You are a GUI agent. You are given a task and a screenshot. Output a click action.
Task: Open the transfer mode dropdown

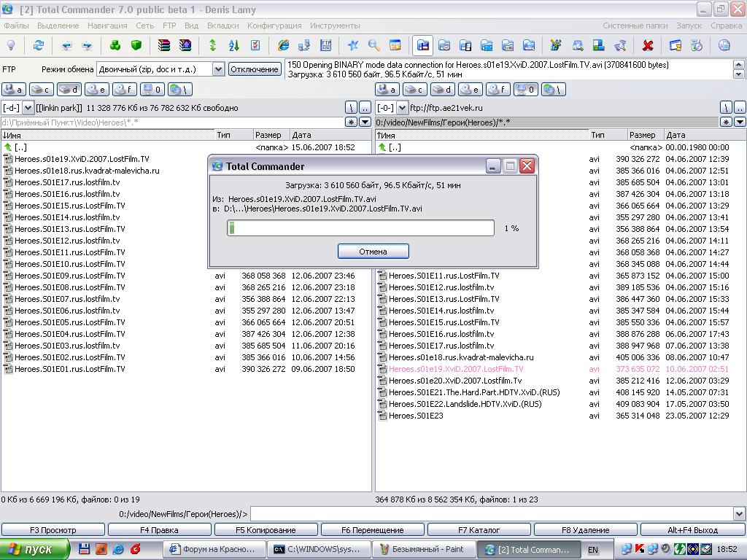pos(218,69)
